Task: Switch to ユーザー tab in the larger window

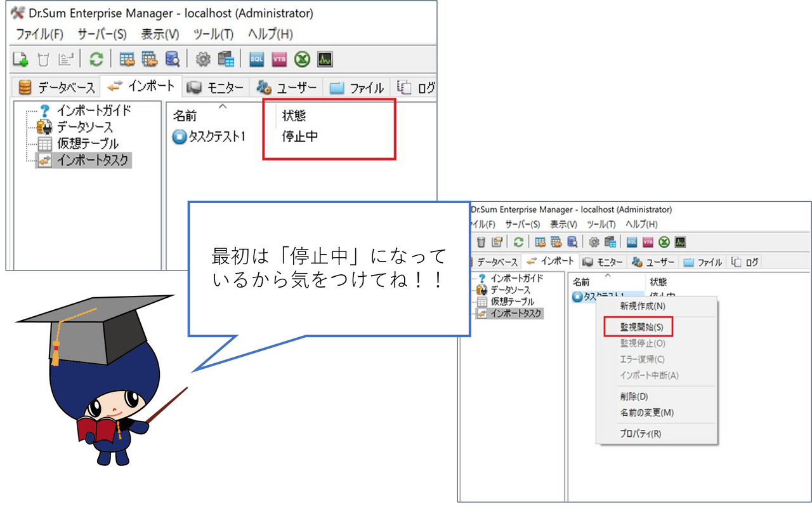Action: 287,88
